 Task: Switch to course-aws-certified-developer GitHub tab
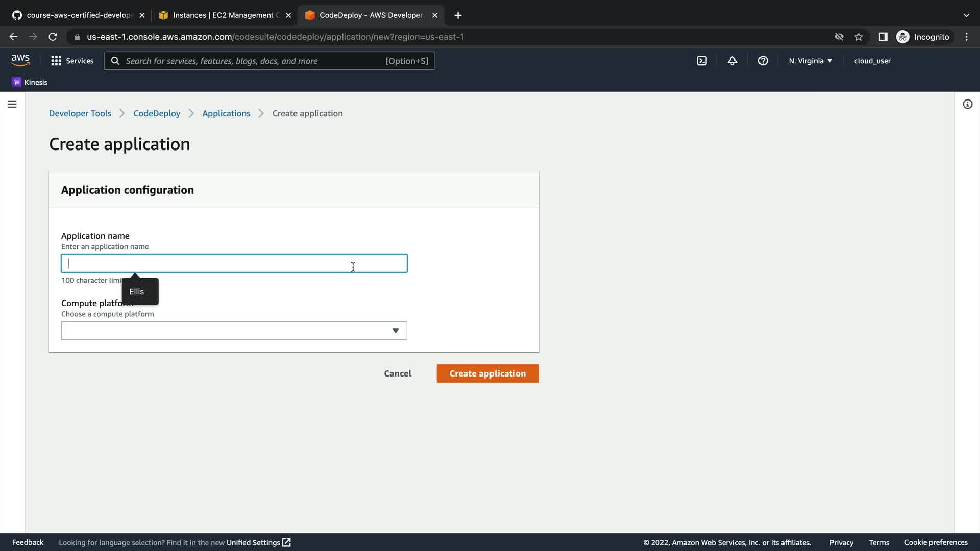tap(78, 15)
